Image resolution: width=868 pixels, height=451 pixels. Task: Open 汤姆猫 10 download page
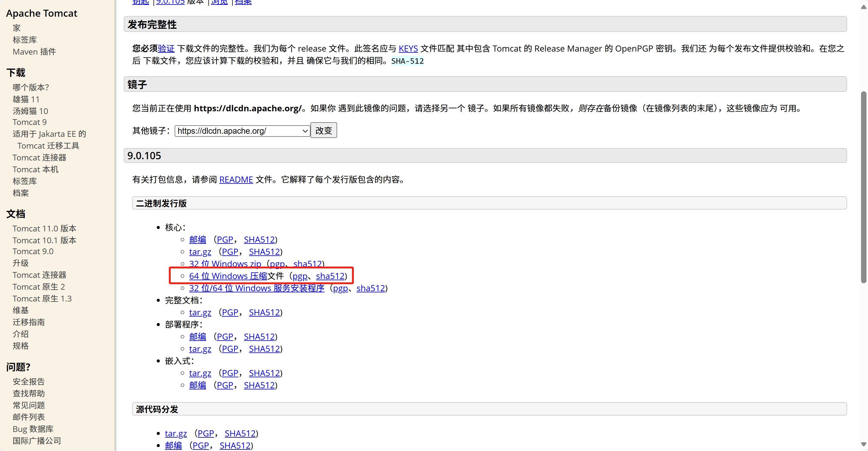point(30,111)
